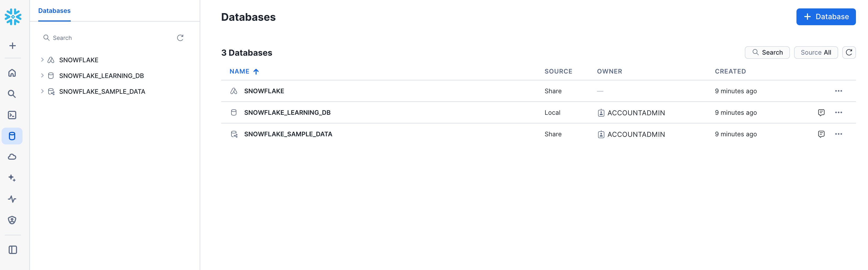Open the AI & ML sparkle icon
The width and height of the screenshot is (868, 270).
pyautogui.click(x=12, y=178)
